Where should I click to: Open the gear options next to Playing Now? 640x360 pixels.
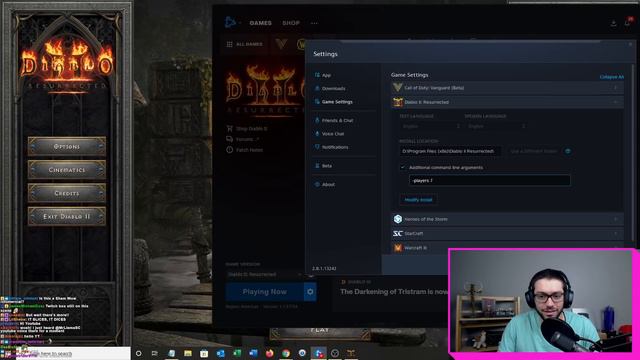[x=310, y=292]
